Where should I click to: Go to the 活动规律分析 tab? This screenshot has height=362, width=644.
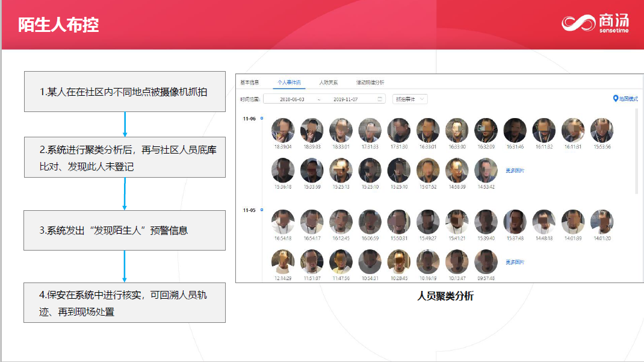tap(370, 83)
